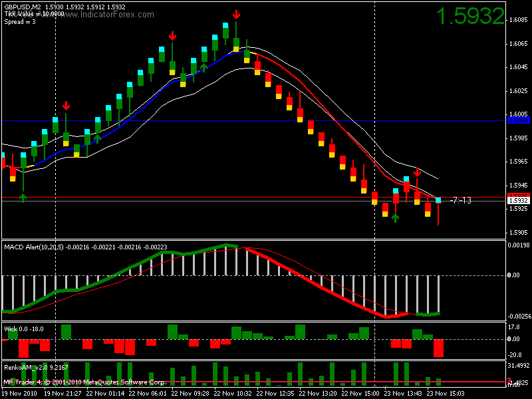This screenshot has height=399, width=532.
Task: Click the '19 Nov 21:27' time axis label
Action: [63, 394]
